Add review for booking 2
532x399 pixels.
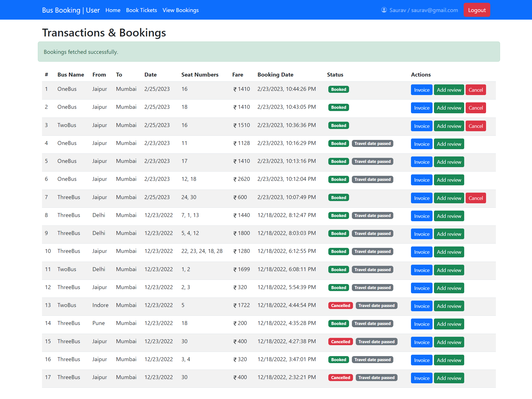click(x=449, y=108)
